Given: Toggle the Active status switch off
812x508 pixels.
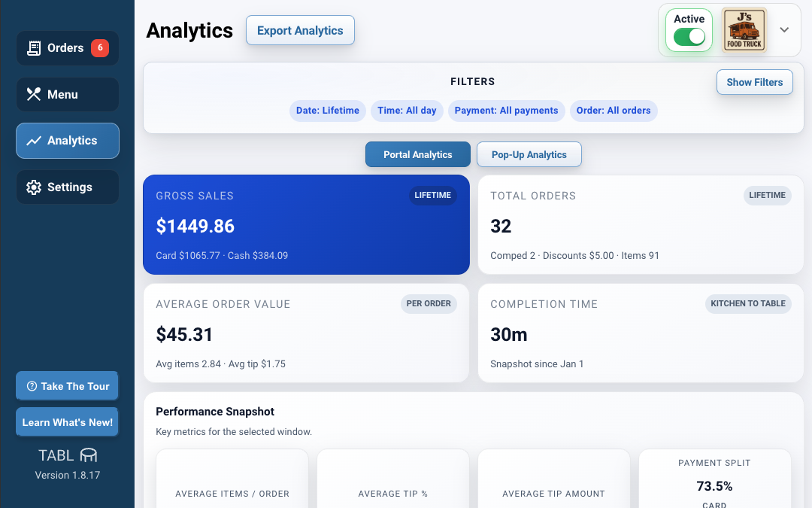Looking at the screenshot, I should 688,35.
